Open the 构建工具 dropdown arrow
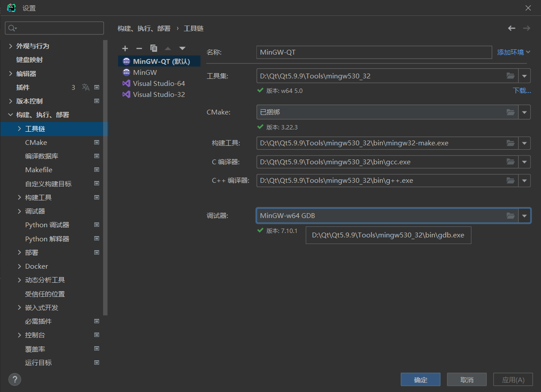 (524, 143)
